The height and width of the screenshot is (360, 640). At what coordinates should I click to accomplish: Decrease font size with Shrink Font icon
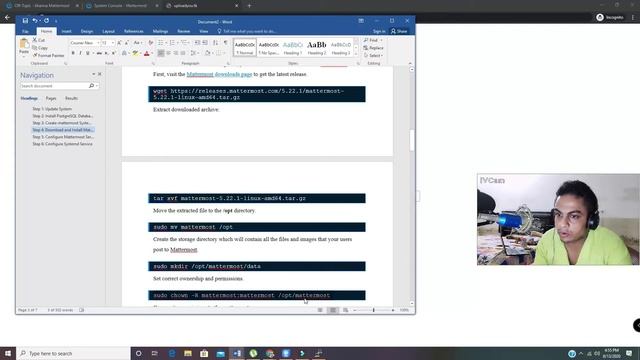[127, 43]
